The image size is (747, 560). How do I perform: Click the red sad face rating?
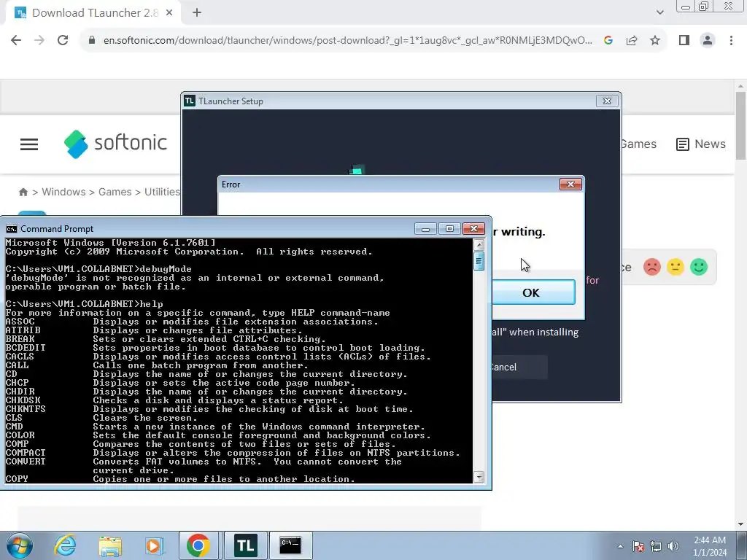pos(651,267)
